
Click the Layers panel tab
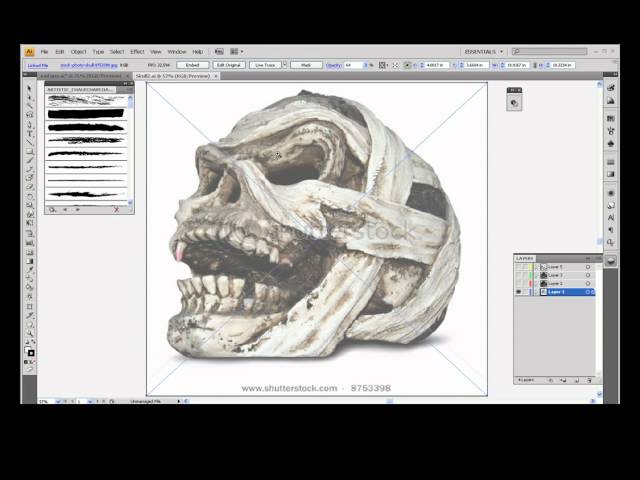tap(525, 258)
